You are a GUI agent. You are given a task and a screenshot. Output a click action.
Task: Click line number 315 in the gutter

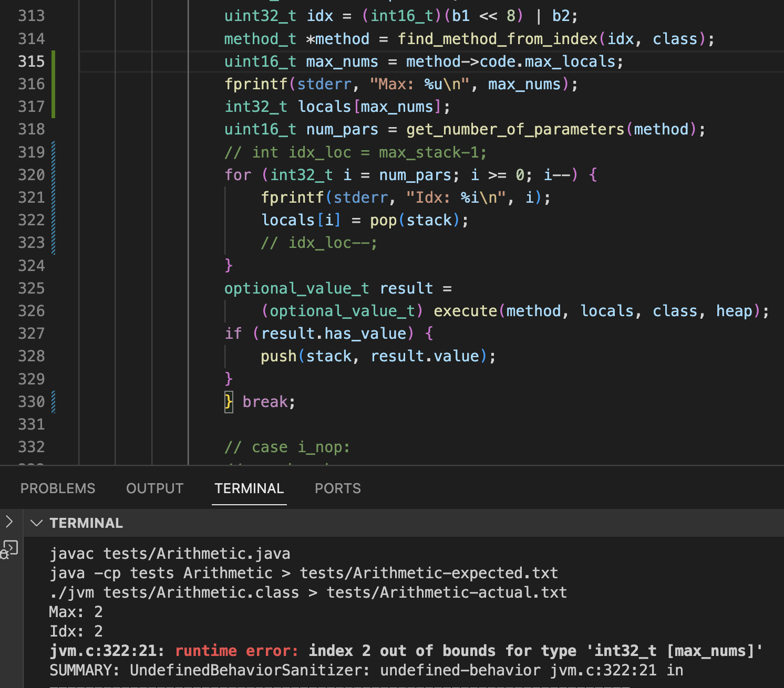(32, 61)
